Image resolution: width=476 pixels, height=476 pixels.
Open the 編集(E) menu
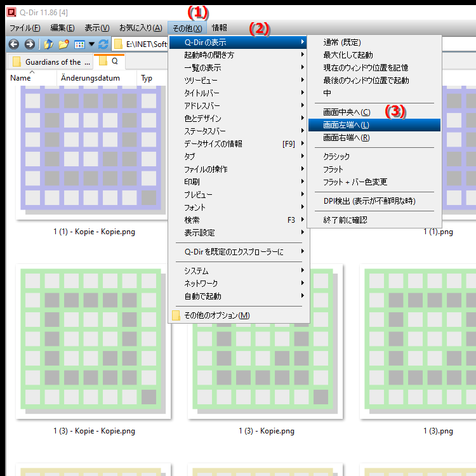click(x=63, y=28)
